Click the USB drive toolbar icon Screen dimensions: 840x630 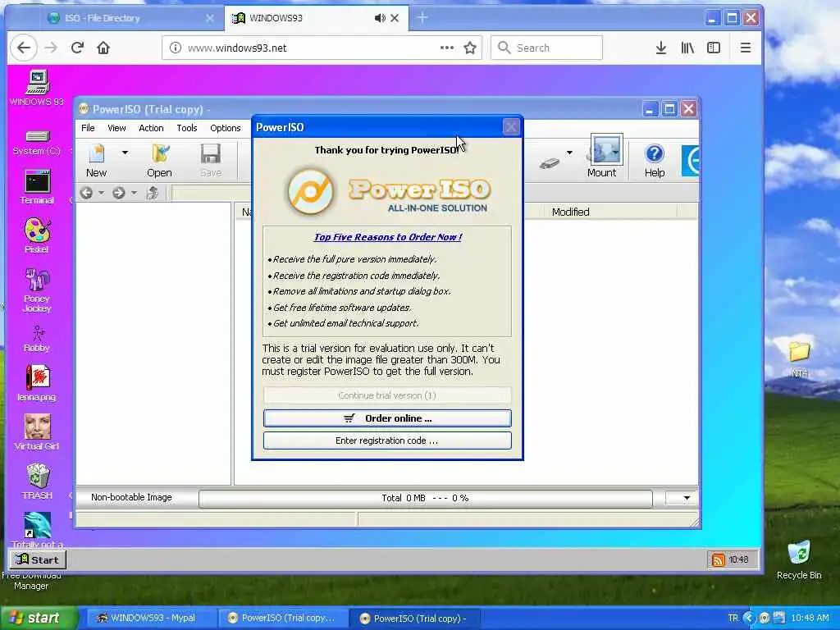tap(550, 163)
